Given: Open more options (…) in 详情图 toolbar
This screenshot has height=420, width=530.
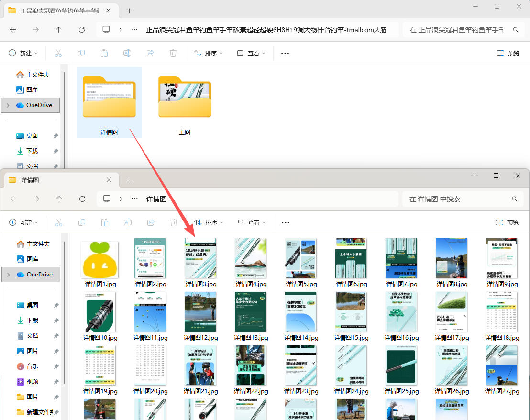Looking at the screenshot, I should 286,222.
